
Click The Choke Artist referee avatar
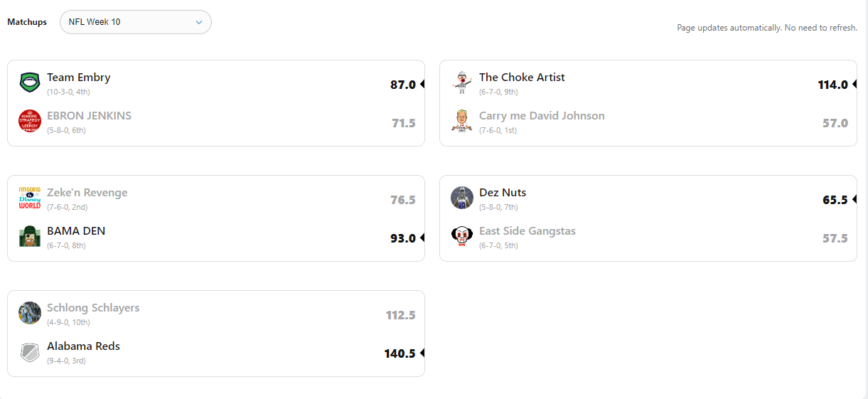pos(462,83)
